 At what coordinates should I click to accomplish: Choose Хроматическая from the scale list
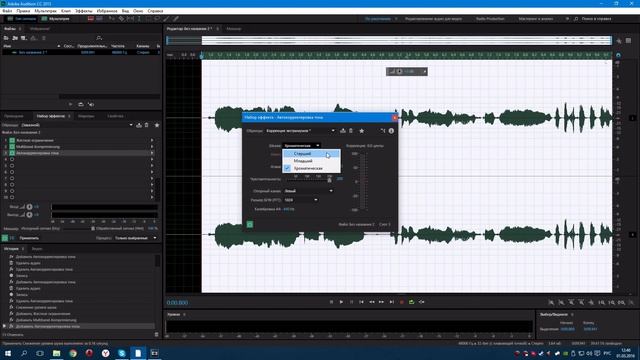(311, 168)
